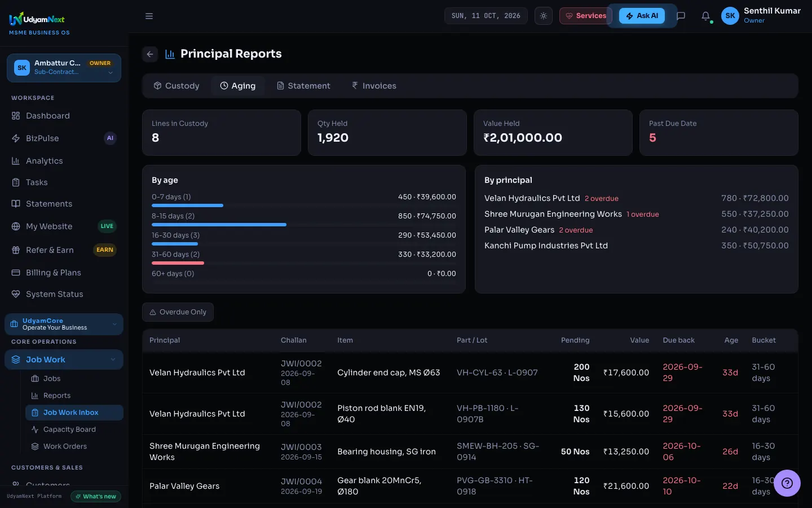Viewport: 812px width, 508px height.
Task: Open Job Work Inbox
Action: pos(74,413)
